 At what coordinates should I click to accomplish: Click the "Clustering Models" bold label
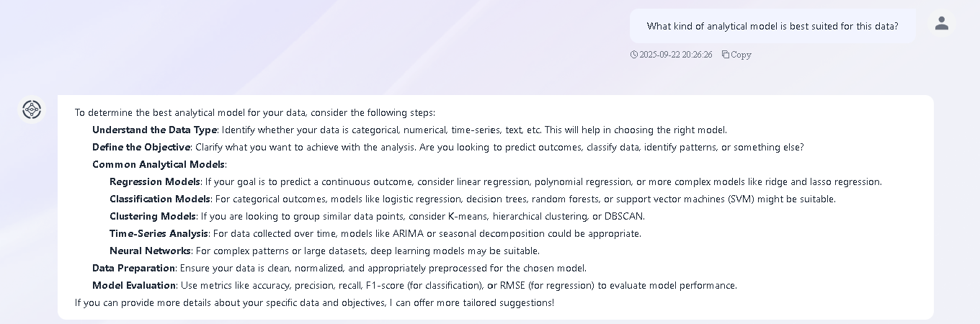[x=153, y=217]
